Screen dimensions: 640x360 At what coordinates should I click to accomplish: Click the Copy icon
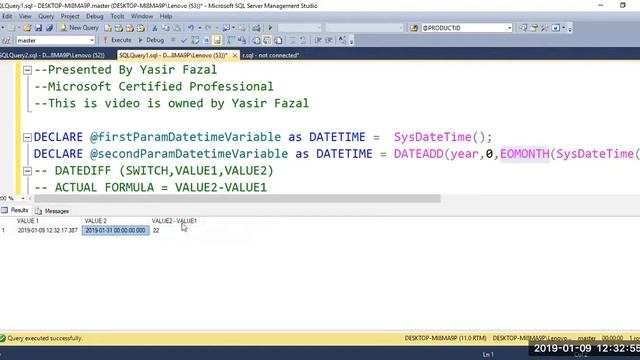pyautogui.click(x=166, y=28)
